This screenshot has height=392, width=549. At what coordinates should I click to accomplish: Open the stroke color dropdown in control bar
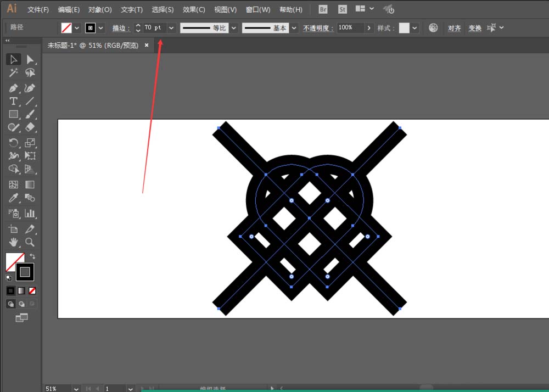(101, 28)
